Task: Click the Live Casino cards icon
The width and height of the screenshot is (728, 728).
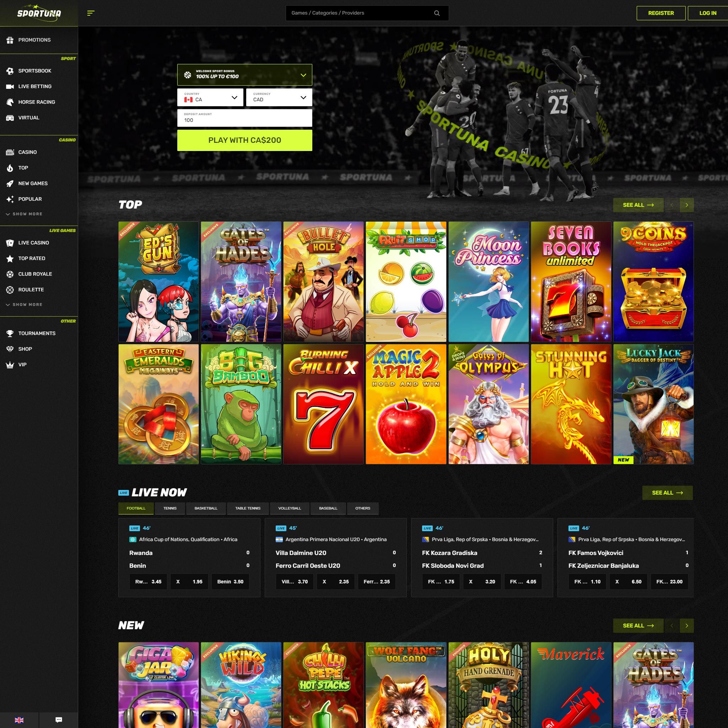Action: click(10, 243)
